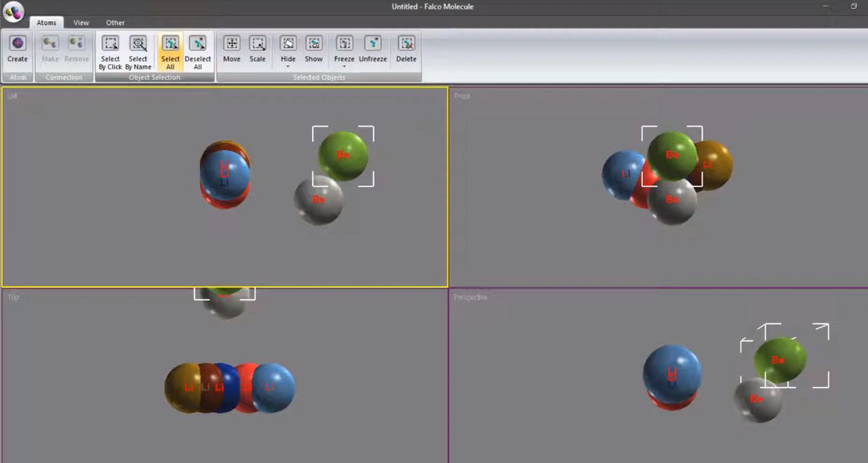Open the Falco Molecule application orb menu
The width and height of the screenshot is (868, 463).
(14, 11)
